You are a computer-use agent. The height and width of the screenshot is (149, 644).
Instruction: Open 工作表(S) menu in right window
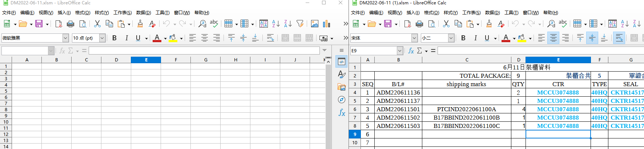tap(471, 13)
